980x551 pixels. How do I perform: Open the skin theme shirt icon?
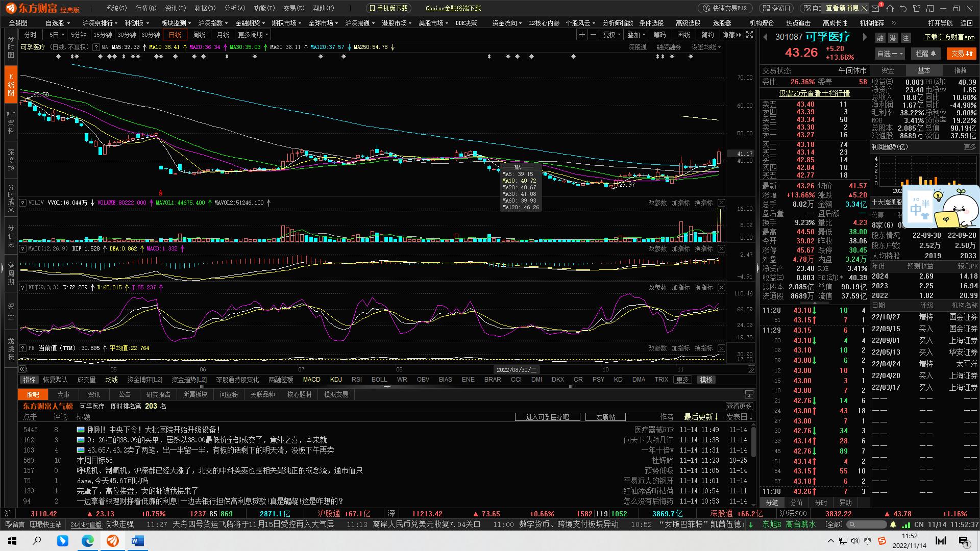917,8
